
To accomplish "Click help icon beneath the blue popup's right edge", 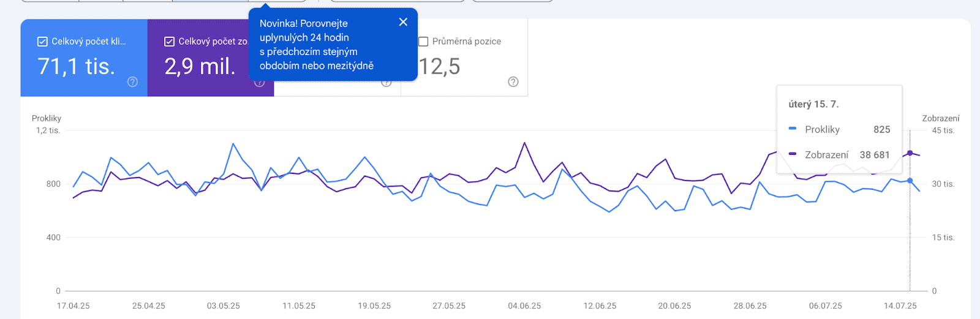I will pos(386,83).
